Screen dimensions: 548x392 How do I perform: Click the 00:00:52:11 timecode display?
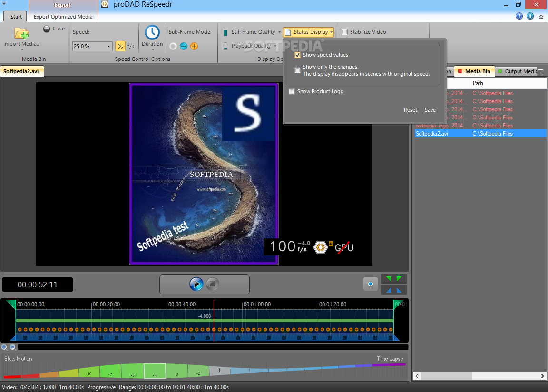38,285
